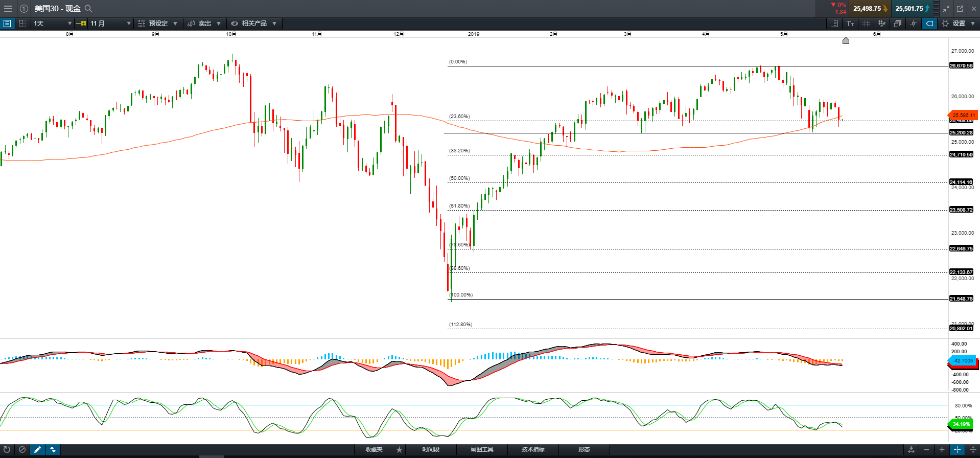Toggle the crosshair cursor button at bottom right

coord(957,450)
